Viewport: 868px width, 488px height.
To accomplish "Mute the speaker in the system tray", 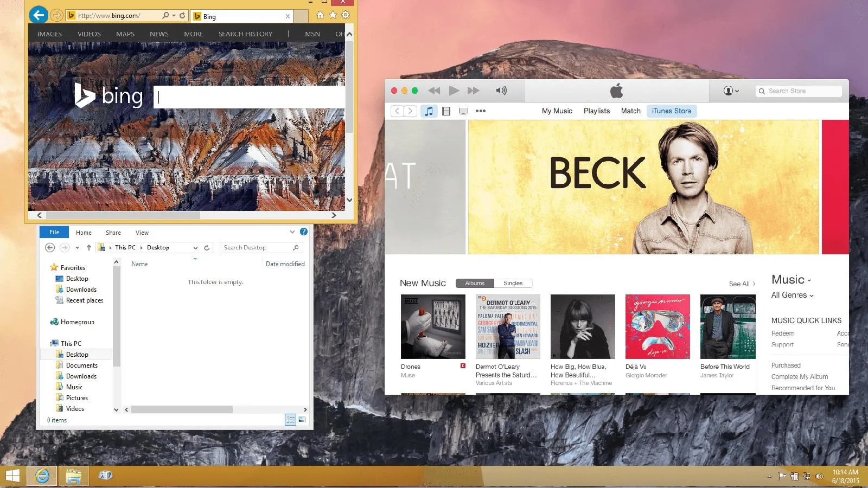I will [x=819, y=477].
